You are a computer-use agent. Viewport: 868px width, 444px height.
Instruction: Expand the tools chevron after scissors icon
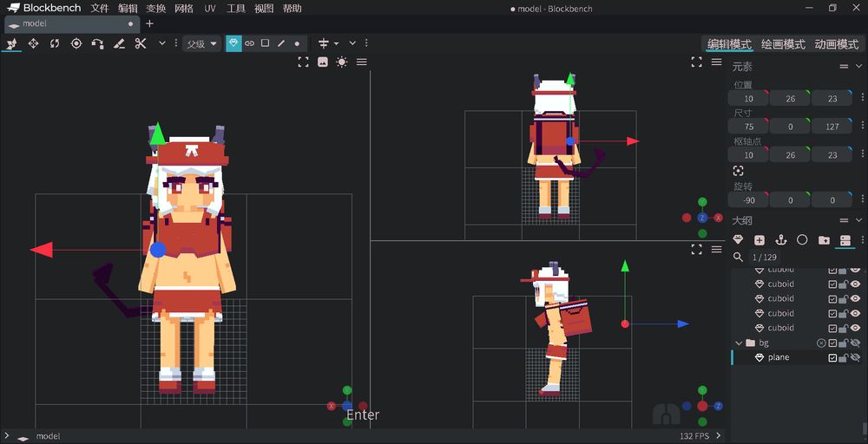pyautogui.click(x=162, y=43)
